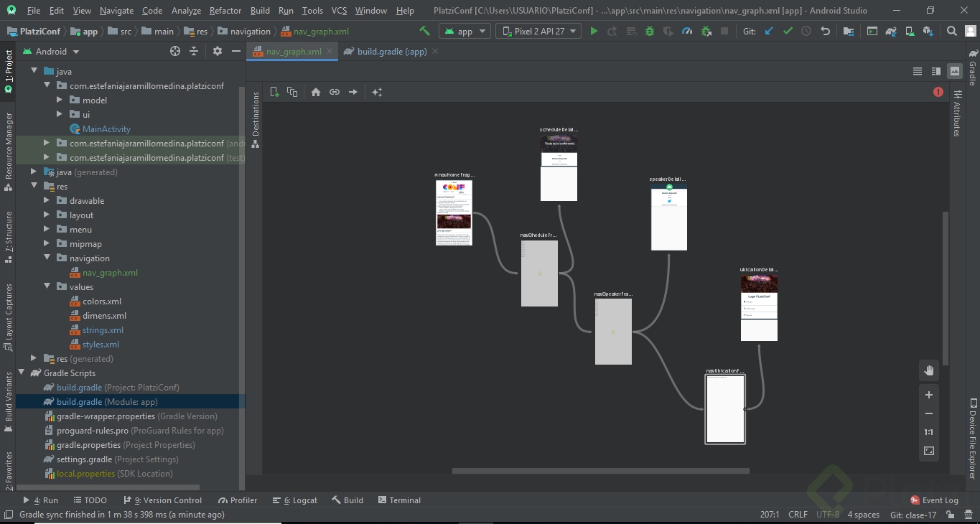Click the Auto Arrange sparkle icon
This screenshot has width=980, height=524.
tap(377, 92)
